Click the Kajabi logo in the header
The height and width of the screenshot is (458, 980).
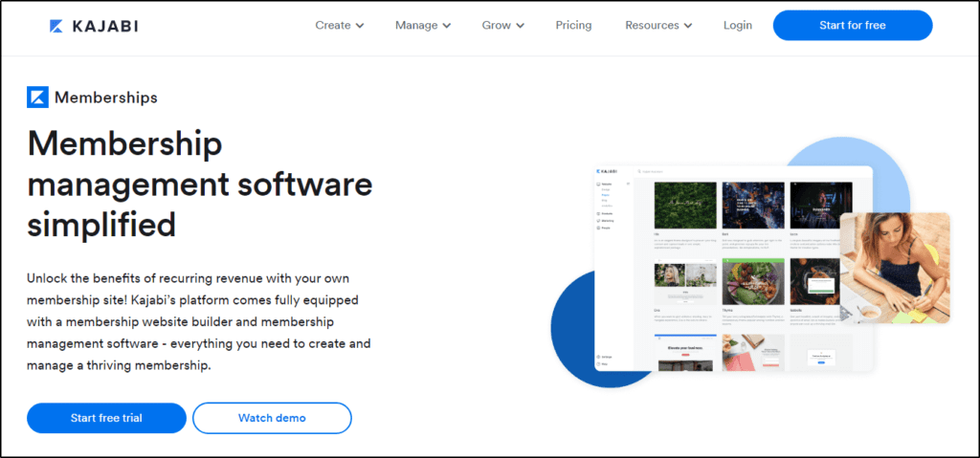(94, 26)
